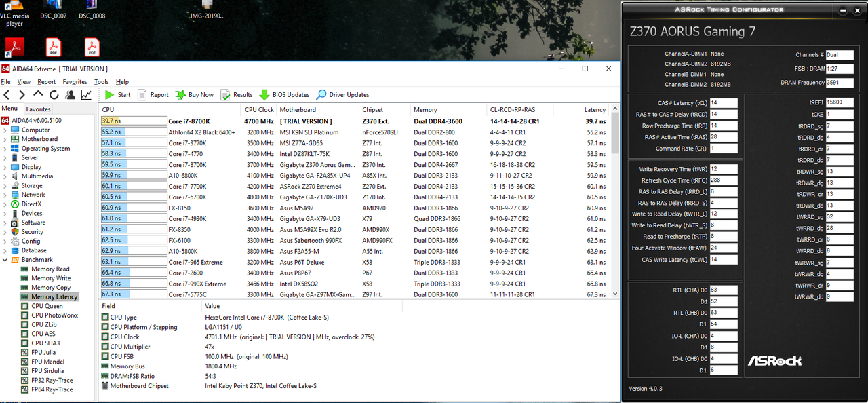Open the IMG-20190 desktop file

[208, 9]
